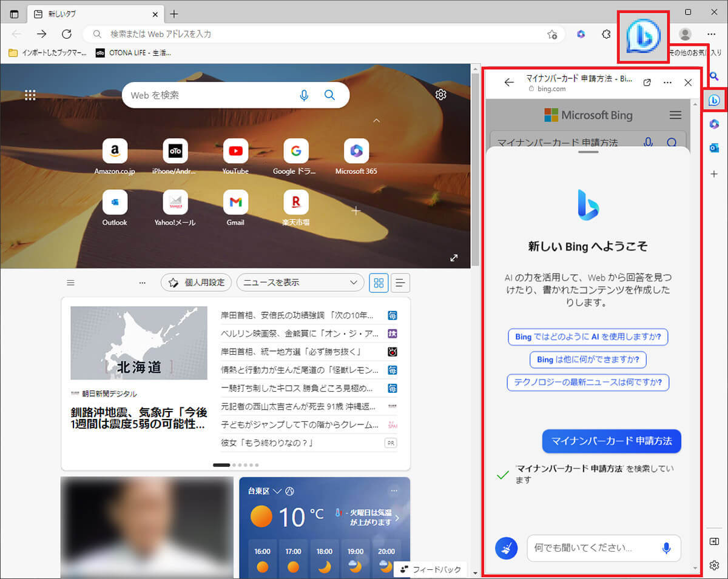Viewport: 728px width, 579px height.
Task: Expand the background image fullscreen arrows icon
Action: click(454, 258)
